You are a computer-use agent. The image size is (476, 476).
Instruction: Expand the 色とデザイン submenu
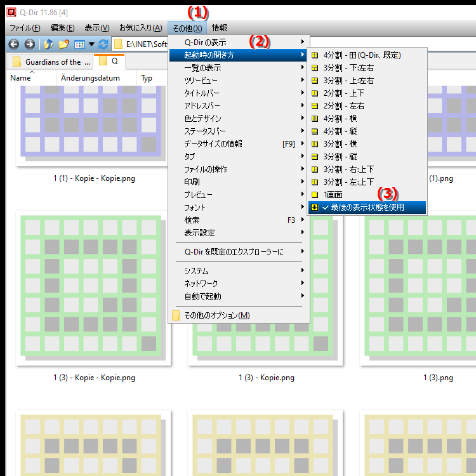tap(239, 119)
